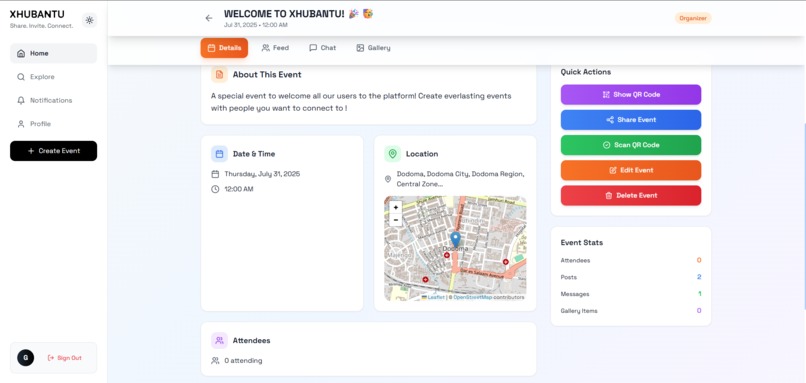Click the Delete Event button
This screenshot has height=383, width=806.
[x=631, y=195]
